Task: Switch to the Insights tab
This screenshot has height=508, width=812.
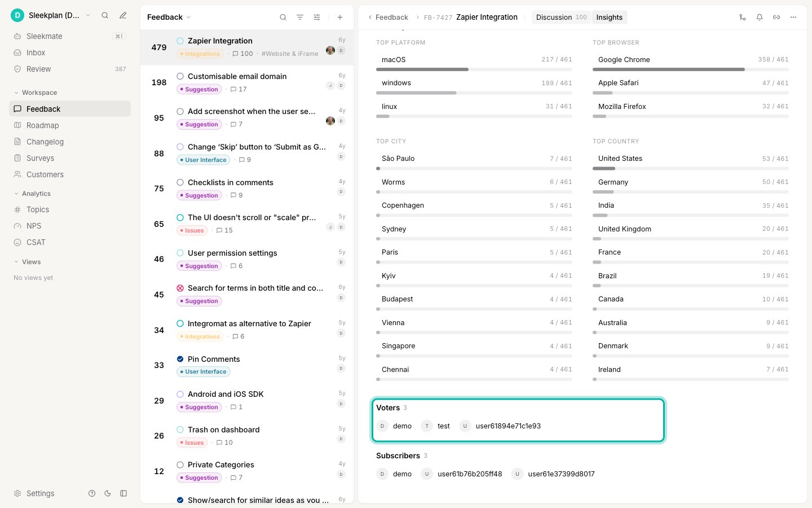Action: 610,17
